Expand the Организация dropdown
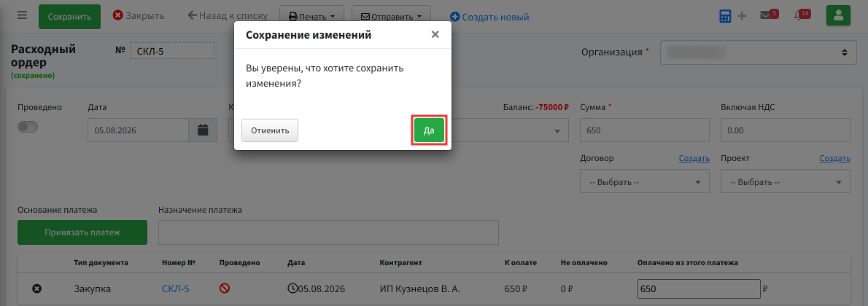Viewport: 868px width, 306px height. pos(756,52)
